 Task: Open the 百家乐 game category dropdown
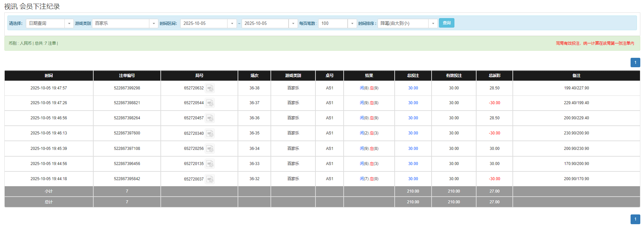click(x=154, y=24)
